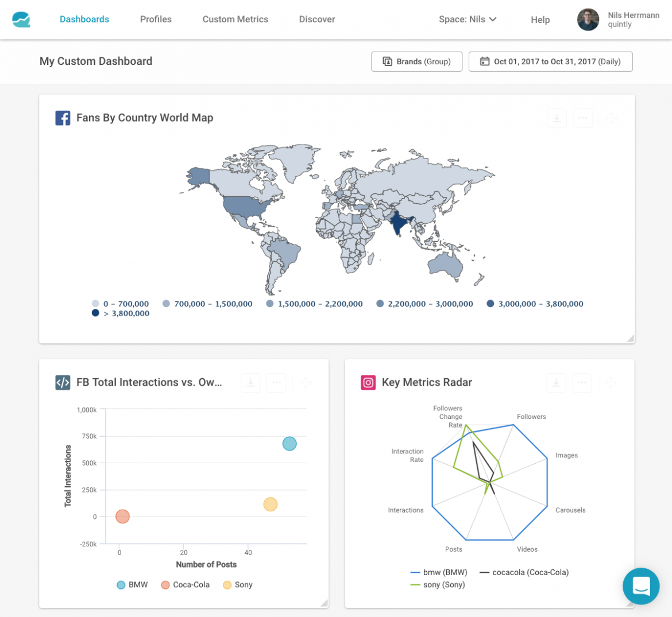The height and width of the screenshot is (617, 672).
Task: Open the Discover page
Action: 316,19
